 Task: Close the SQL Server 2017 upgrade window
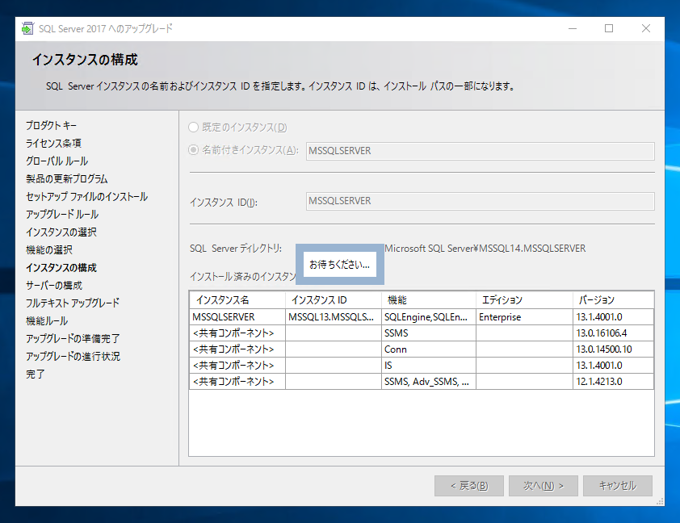click(x=646, y=29)
